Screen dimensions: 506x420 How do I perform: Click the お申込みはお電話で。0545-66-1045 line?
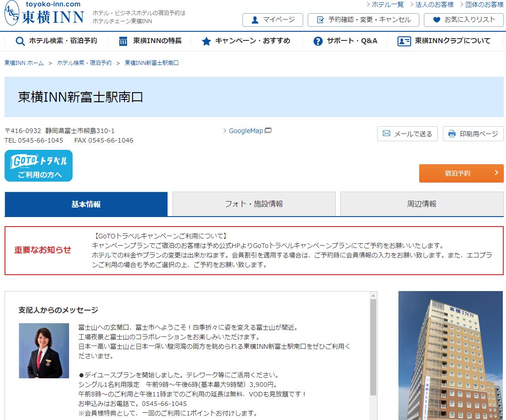pos(133,404)
